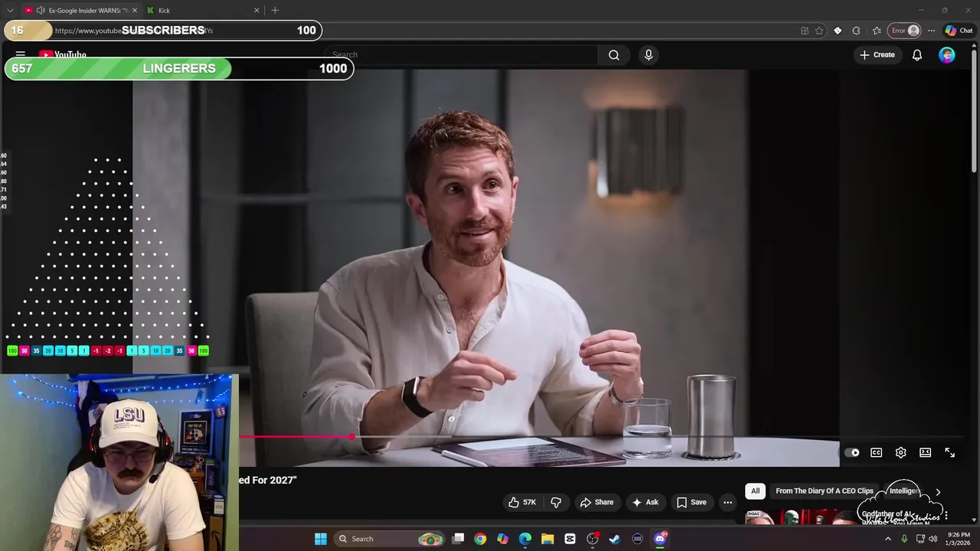Screen dimensions: 980x551
Task: Open the YouTube account avatar menu
Action: [947, 55]
